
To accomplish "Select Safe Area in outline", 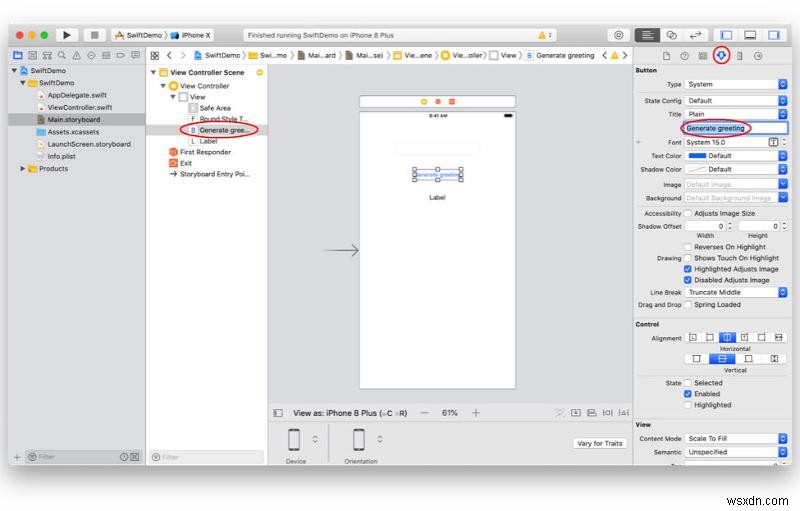I will (x=215, y=108).
